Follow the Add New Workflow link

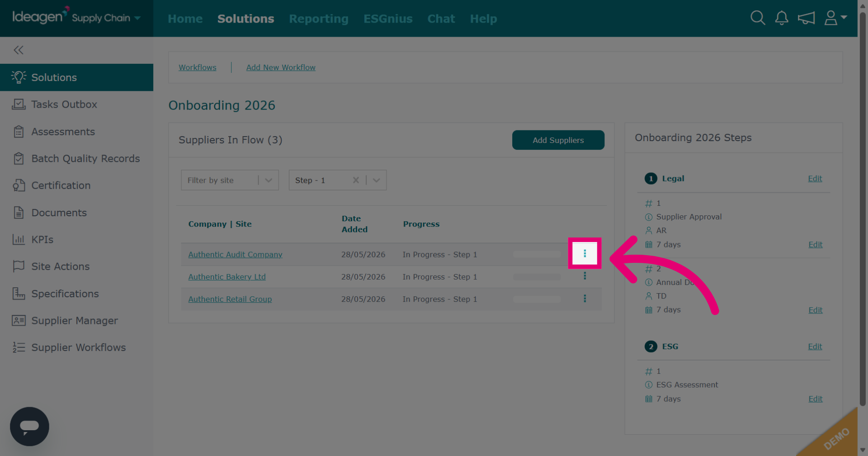(281, 67)
